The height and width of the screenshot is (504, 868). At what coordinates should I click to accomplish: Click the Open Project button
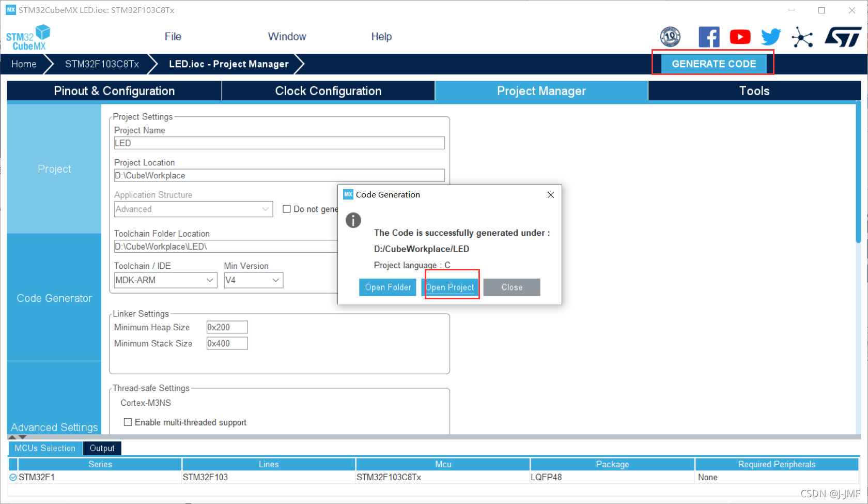click(x=450, y=287)
